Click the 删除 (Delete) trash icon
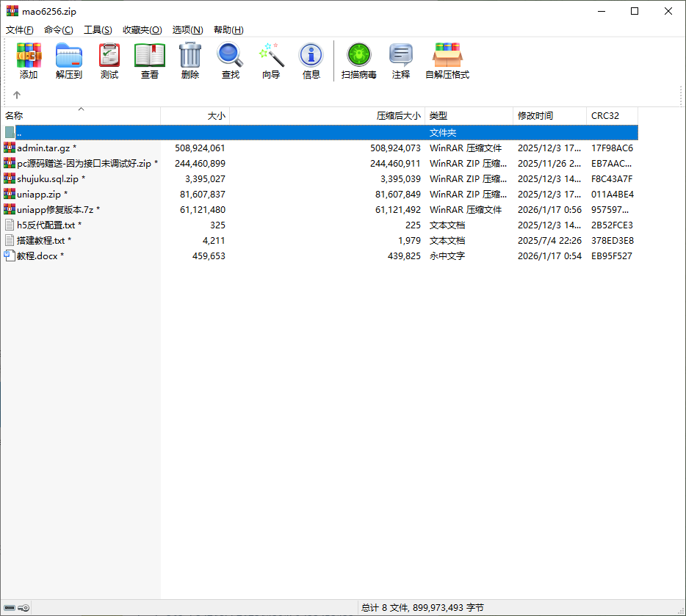686x616 pixels. [190, 60]
